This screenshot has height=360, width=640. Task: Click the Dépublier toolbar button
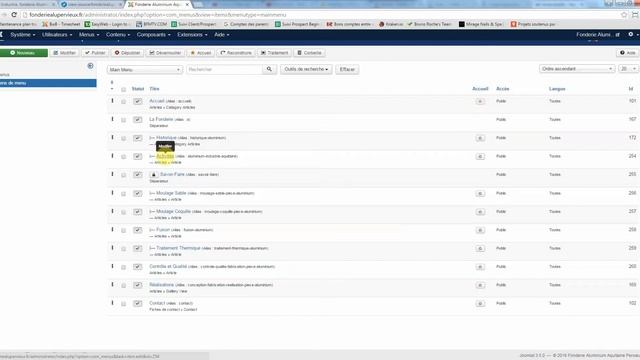click(127, 53)
